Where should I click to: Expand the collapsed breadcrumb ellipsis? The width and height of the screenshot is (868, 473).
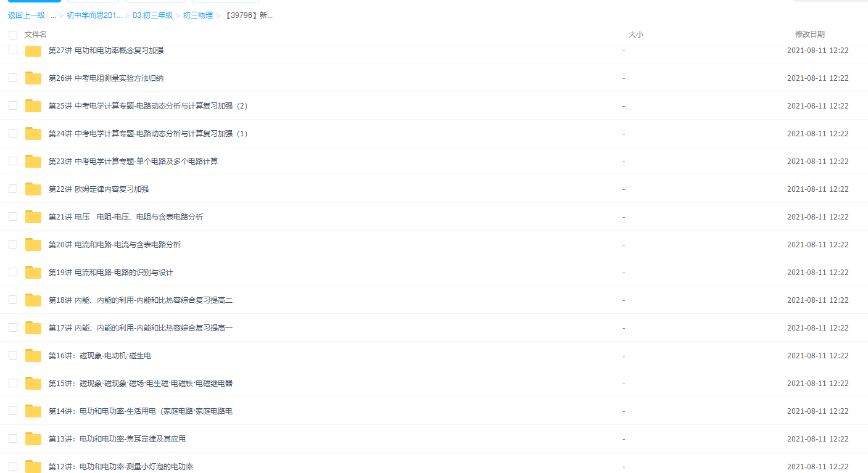coord(53,15)
